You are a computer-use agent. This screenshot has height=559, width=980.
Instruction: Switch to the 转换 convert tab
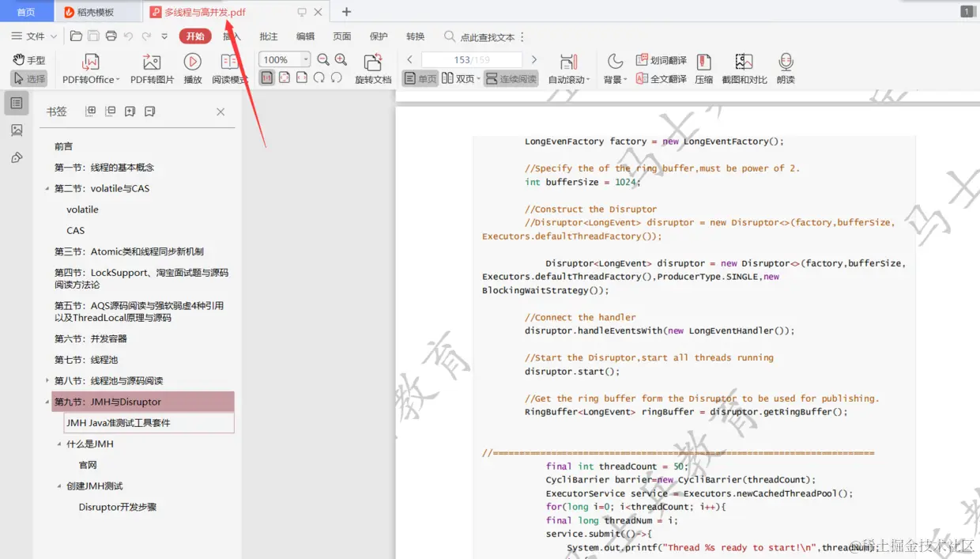click(415, 36)
